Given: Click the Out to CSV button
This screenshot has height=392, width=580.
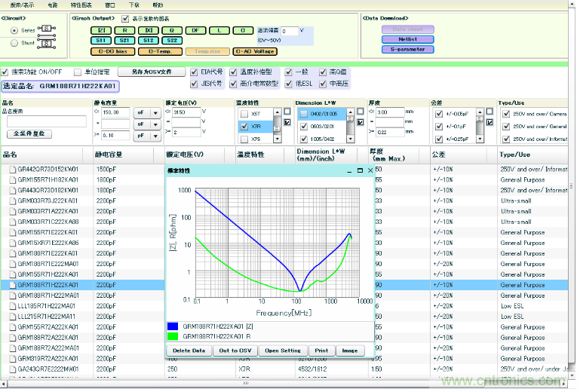Looking at the screenshot, I should (x=235, y=351).
